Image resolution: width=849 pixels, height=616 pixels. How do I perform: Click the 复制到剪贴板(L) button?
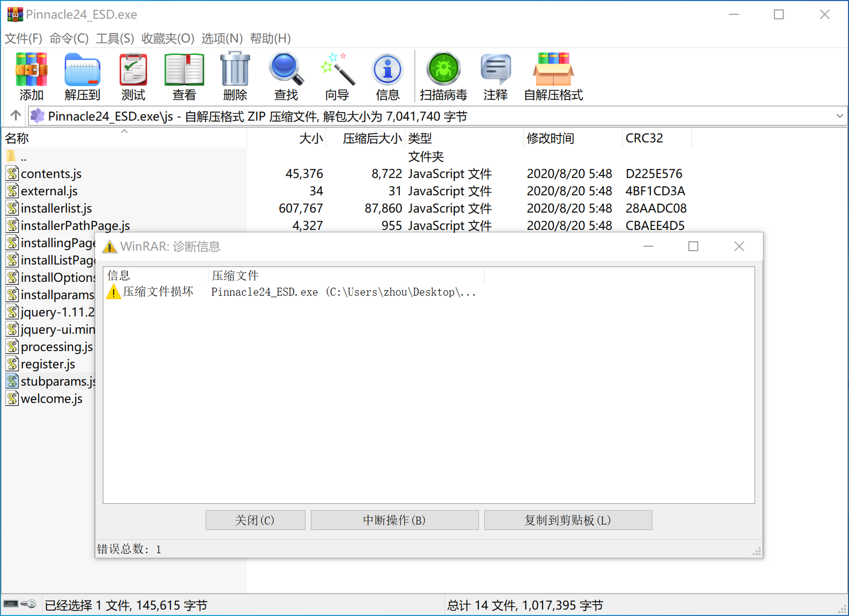tap(568, 520)
